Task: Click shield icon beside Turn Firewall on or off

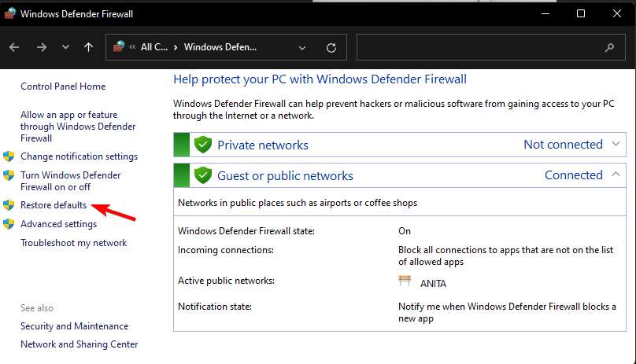Action: (x=9, y=175)
